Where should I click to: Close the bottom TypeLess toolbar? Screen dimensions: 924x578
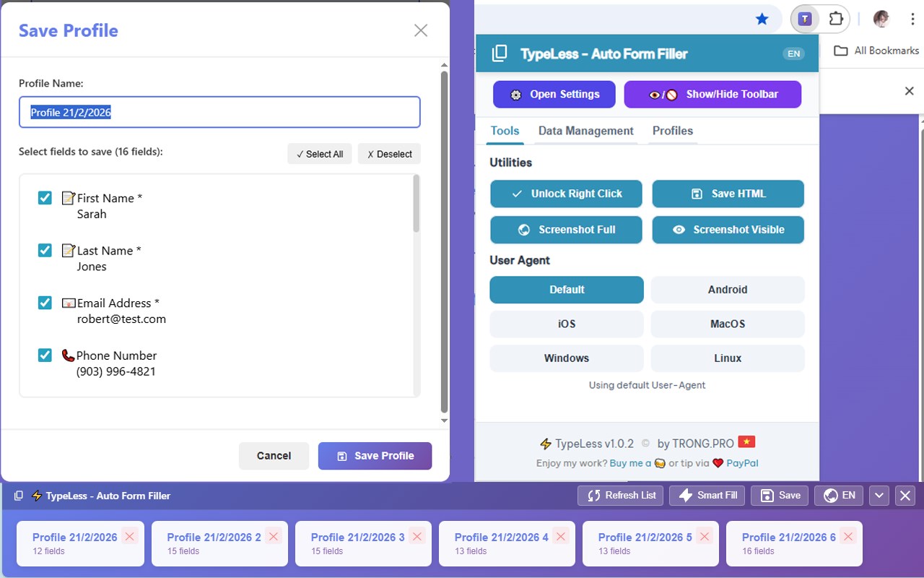(x=905, y=496)
